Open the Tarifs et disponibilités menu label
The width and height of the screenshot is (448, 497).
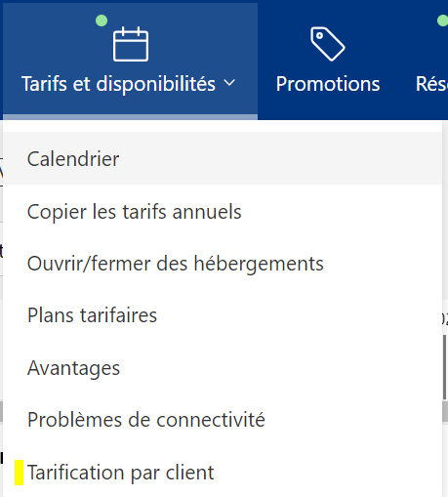[x=118, y=84]
